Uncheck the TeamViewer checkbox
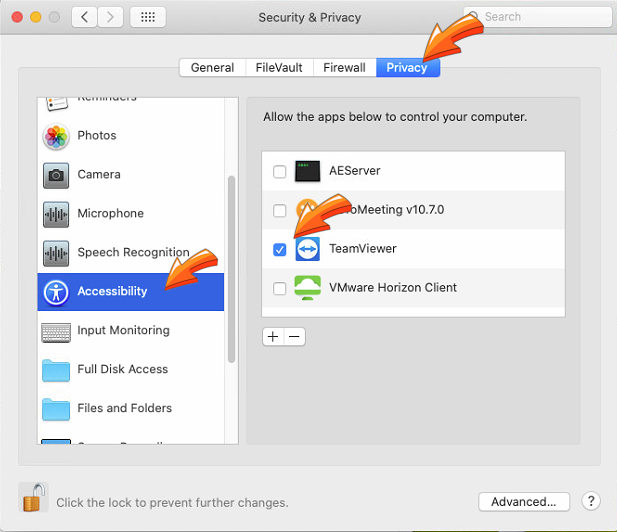Viewport: 617px width, 532px height. pyautogui.click(x=279, y=249)
